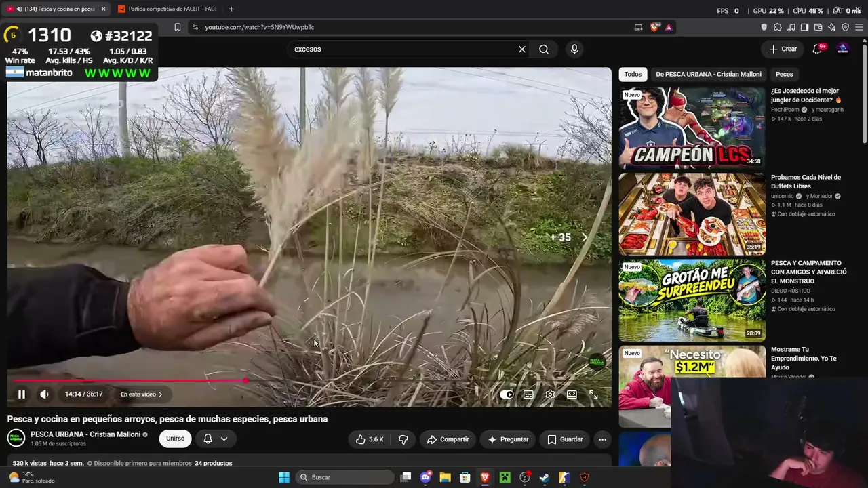Open the Brave Wallet icon
This screenshot has height=488, width=868.
click(x=818, y=27)
